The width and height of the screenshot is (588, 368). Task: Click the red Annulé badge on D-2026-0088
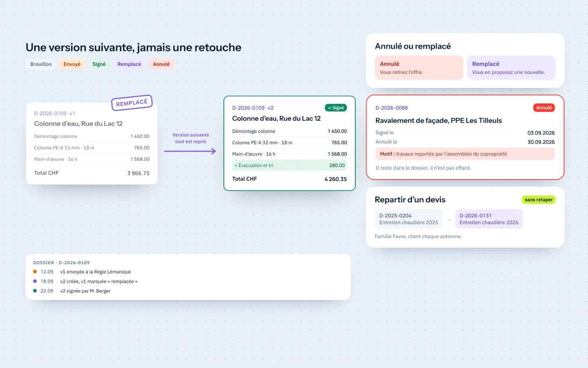coord(544,108)
